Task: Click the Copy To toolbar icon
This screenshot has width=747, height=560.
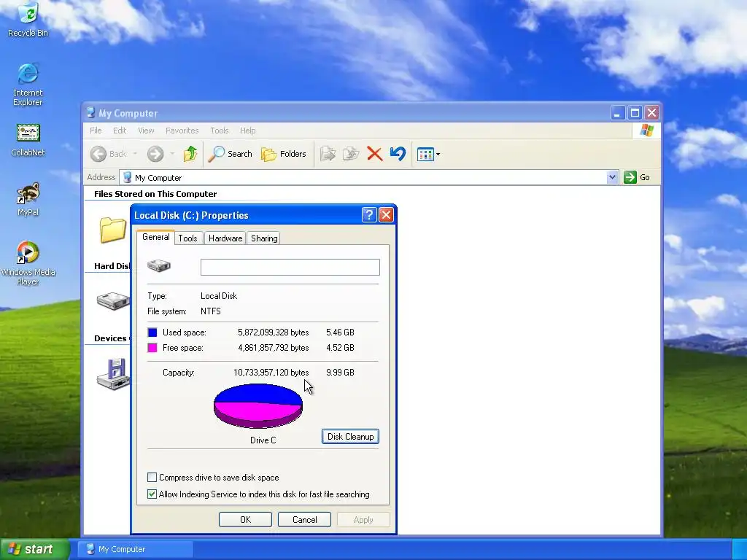Action: coord(351,154)
